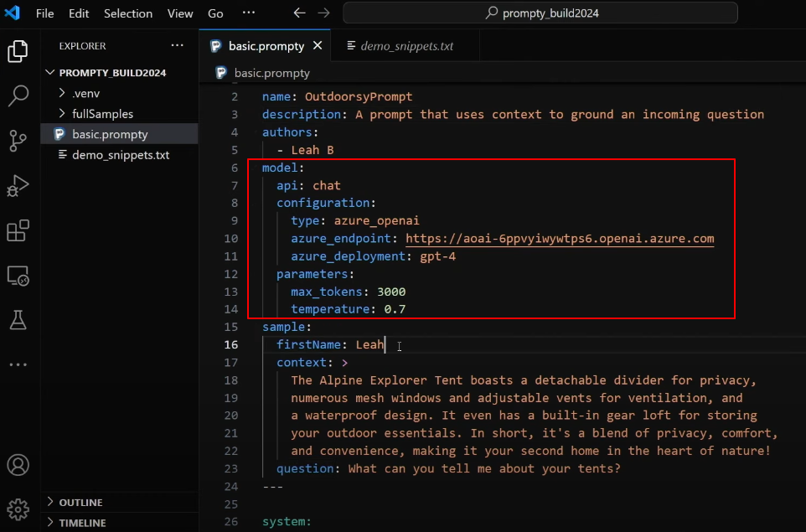Open the Run and Debug view
806x532 pixels.
tap(18, 185)
